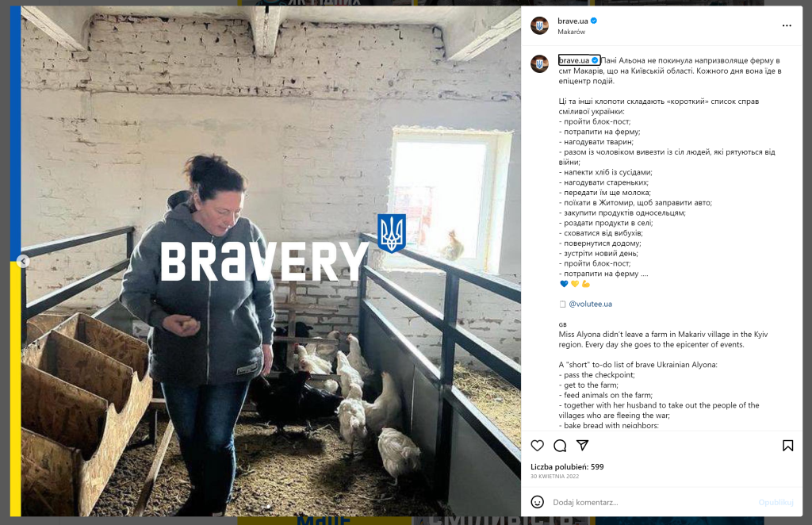View the 599 likes list
The width and height of the screenshot is (812, 525).
(x=567, y=466)
